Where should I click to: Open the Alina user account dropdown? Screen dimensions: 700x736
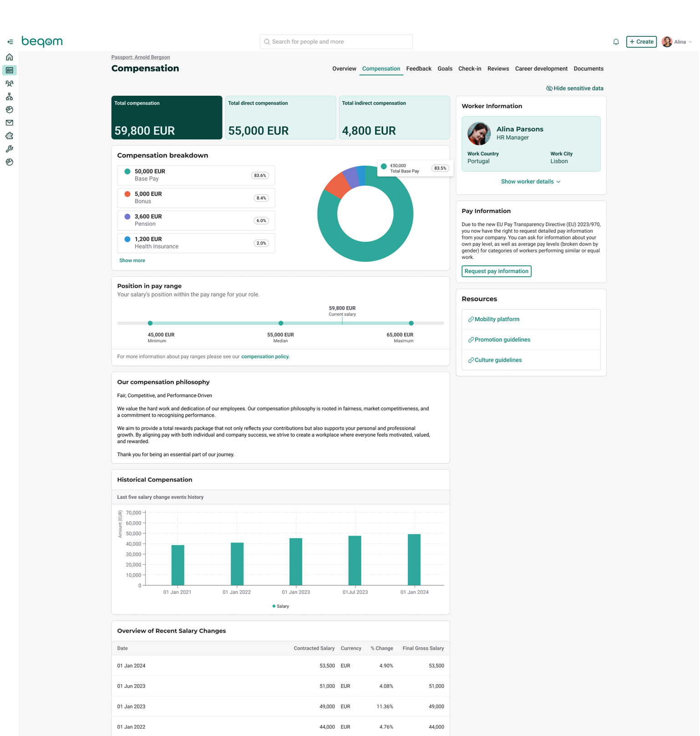[677, 42]
